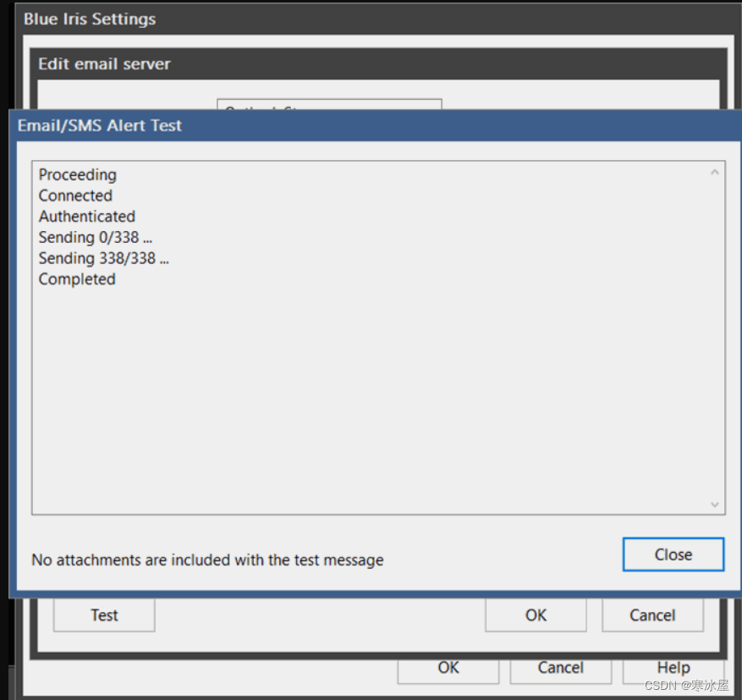Click the 'No attachments are included' note

[x=207, y=559]
